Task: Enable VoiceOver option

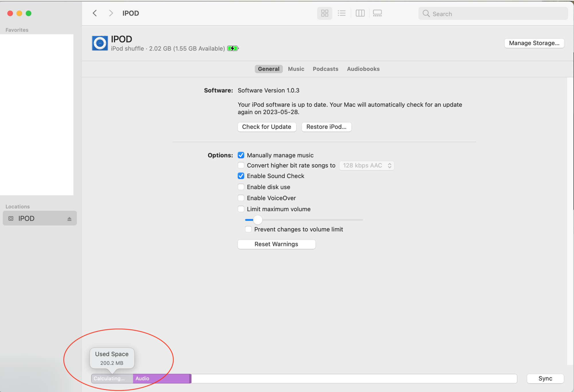Action: (x=241, y=198)
